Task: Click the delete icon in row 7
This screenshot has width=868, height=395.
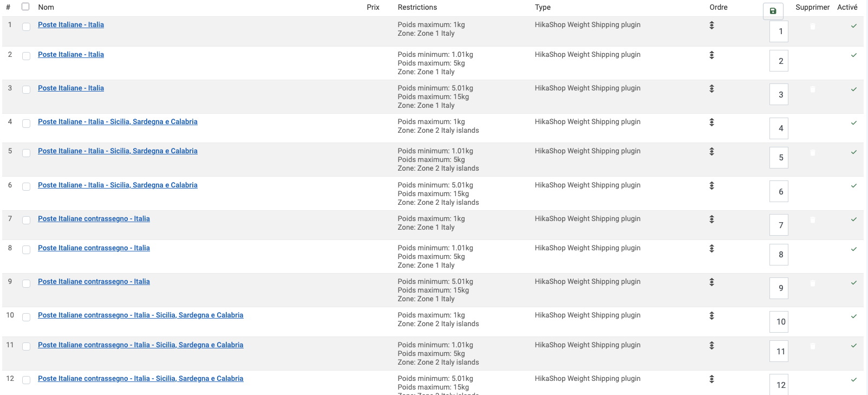Action: [x=812, y=220]
